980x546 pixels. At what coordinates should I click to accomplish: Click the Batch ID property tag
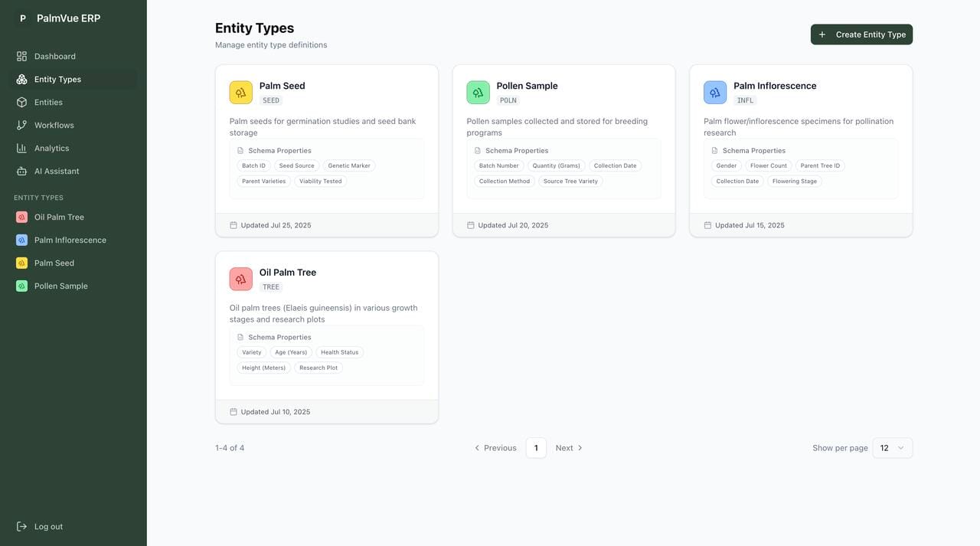click(x=253, y=166)
